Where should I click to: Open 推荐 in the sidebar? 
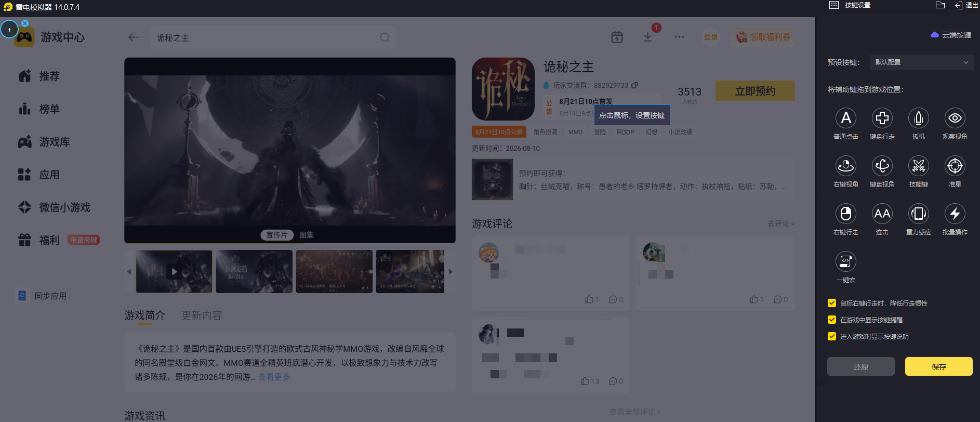click(39, 76)
